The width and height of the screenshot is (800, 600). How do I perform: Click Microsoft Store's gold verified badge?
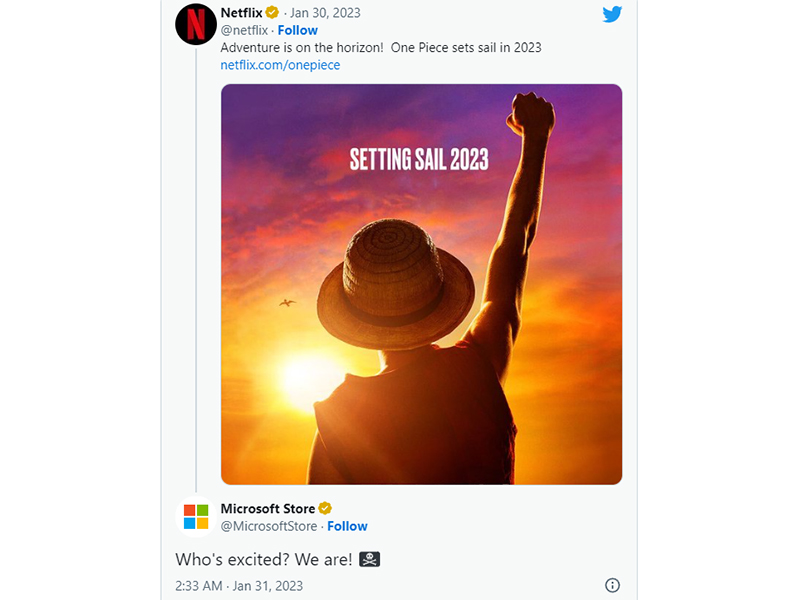pos(325,509)
